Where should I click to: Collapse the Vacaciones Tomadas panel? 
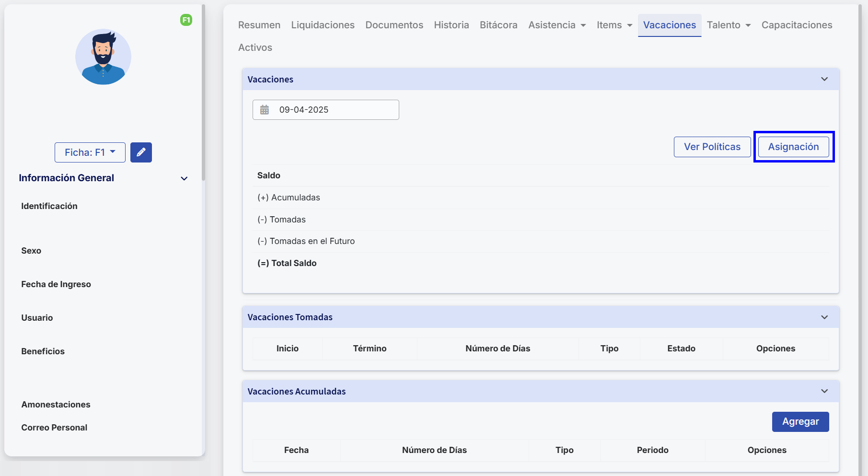[x=824, y=317]
